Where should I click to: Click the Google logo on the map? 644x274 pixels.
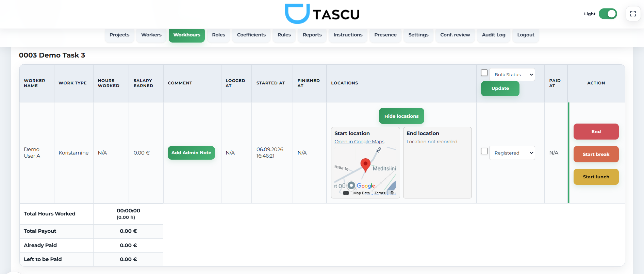[366, 186]
